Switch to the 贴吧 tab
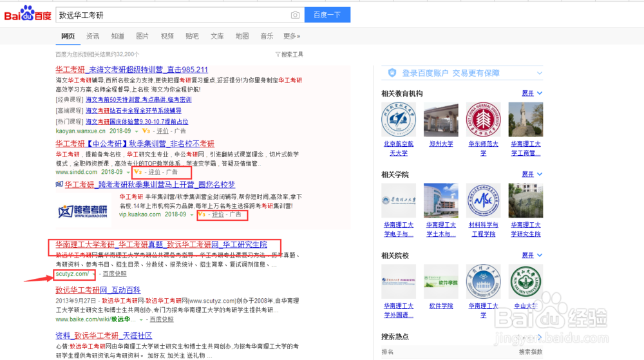The height and width of the screenshot is (360, 644). [192, 36]
